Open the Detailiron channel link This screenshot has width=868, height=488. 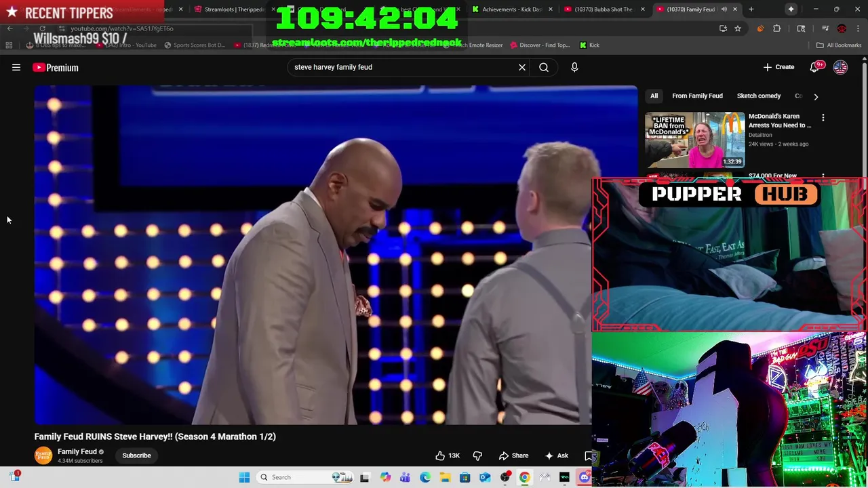(760, 135)
